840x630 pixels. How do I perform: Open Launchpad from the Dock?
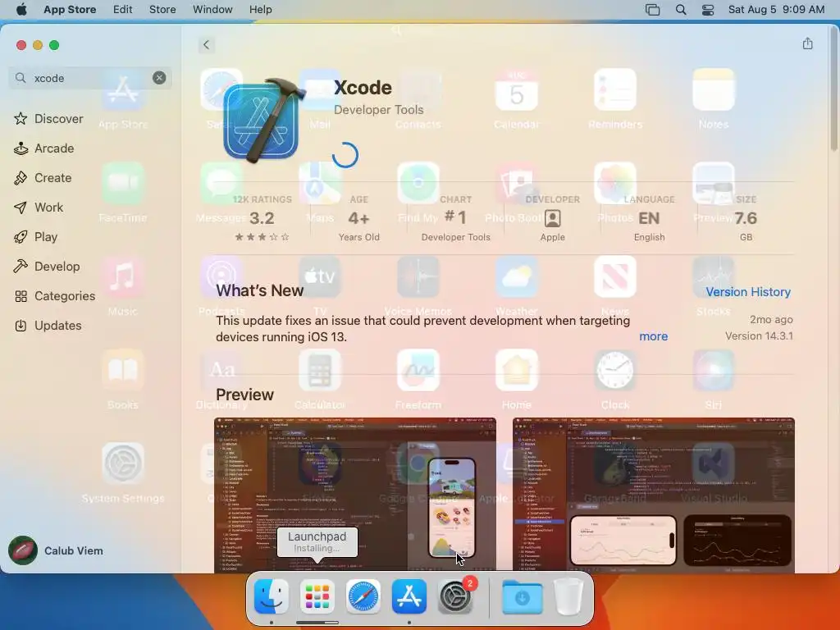coord(317,596)
